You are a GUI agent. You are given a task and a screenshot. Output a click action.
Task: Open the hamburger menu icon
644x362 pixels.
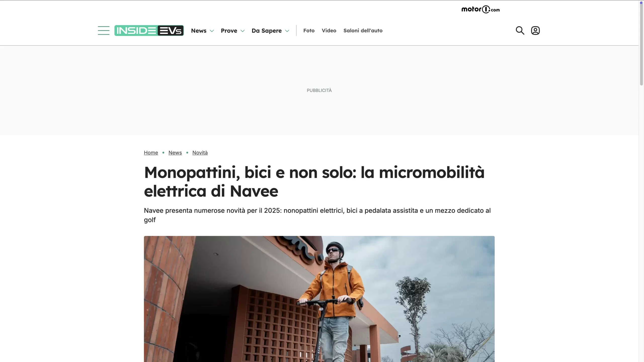[103, 30]
